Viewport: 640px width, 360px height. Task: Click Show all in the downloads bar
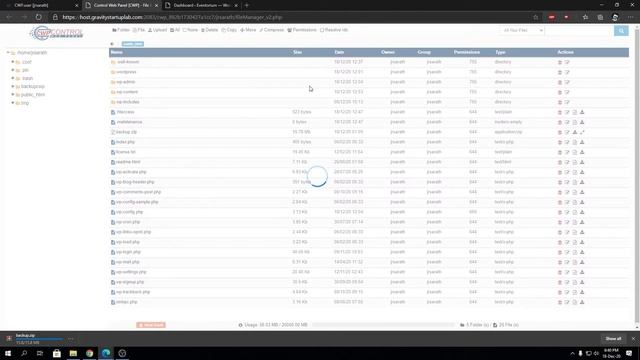(x=613, y=339)
